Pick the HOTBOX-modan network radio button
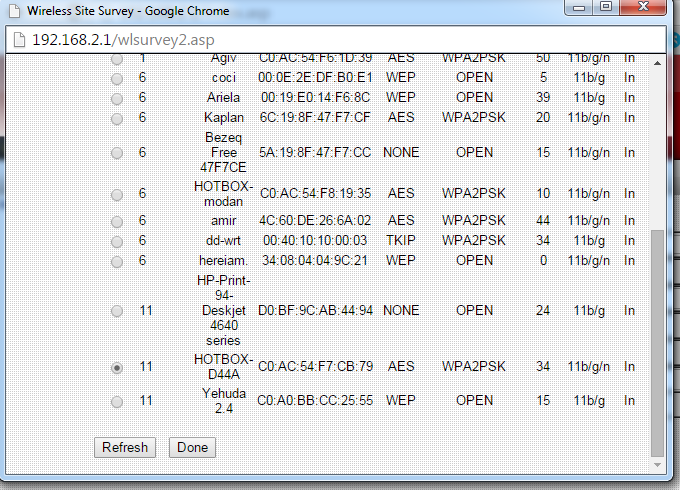The image size is (680, 490). tap(117, 194)
